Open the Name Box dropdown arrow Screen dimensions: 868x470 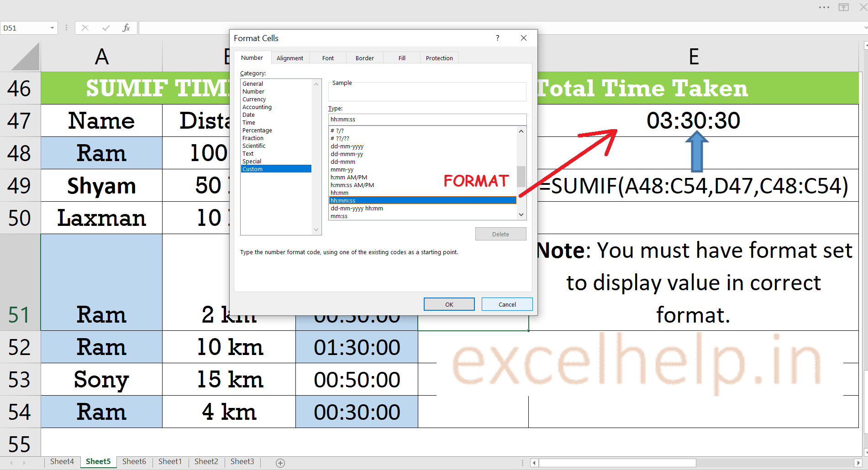(52, 28)
